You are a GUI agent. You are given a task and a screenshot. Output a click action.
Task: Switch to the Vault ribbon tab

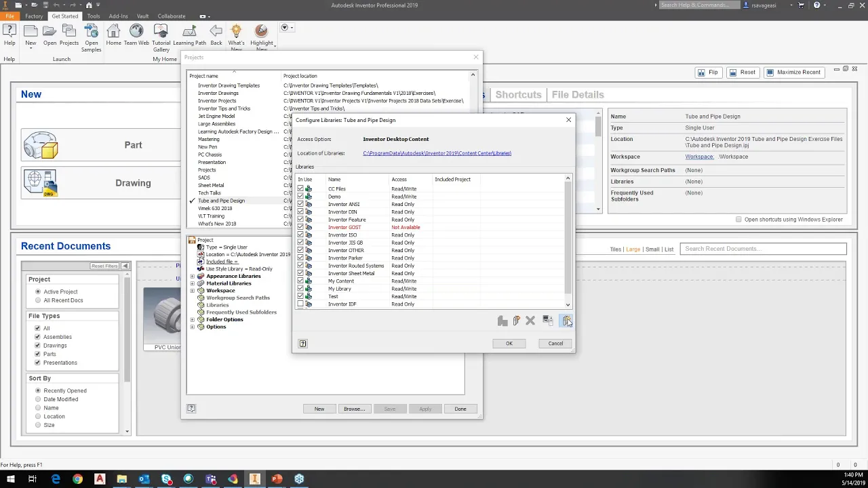(x=142, y=16)
